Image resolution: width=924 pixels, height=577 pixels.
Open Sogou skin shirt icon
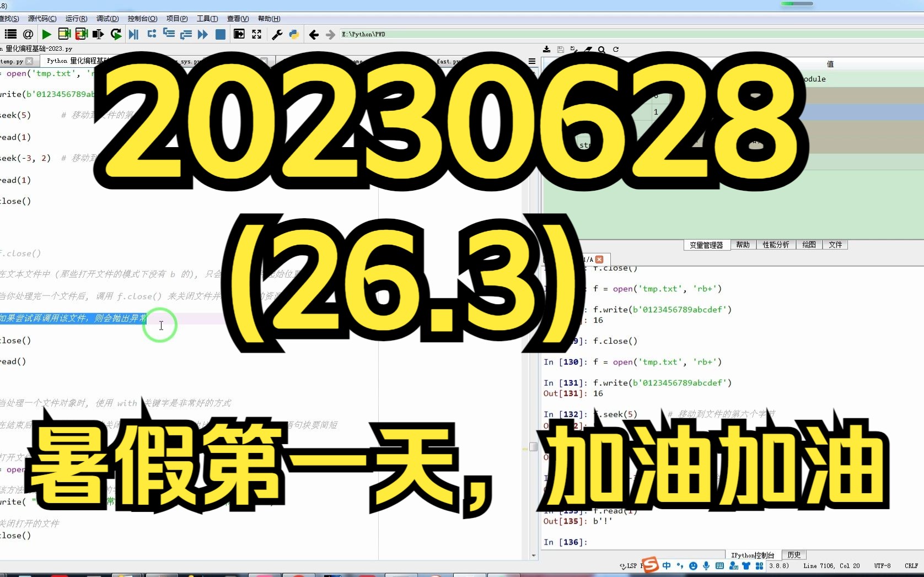coord(746,565)
